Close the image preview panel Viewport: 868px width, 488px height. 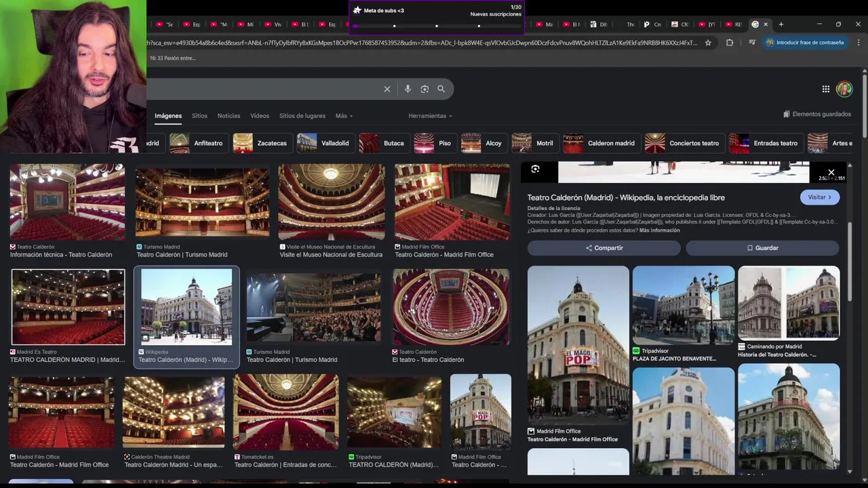(831, 172)
